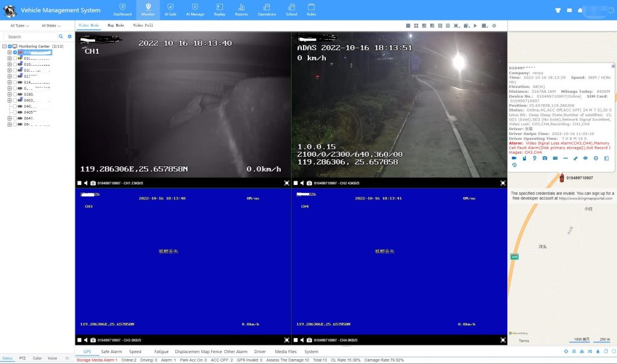Switch to Map Mode tab
Image resolution: width=617 pixels, height=364 pixels.
pyautogui.click(x=116, y=25)
